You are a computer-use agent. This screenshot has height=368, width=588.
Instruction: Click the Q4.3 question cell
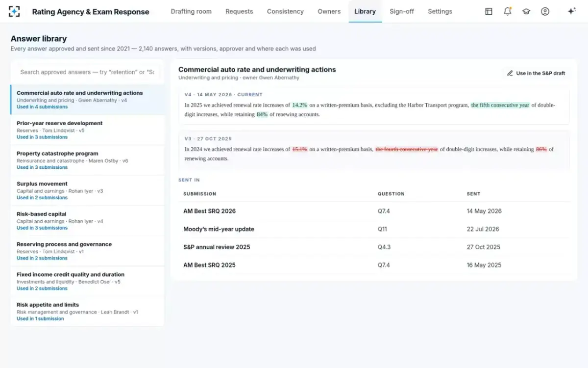point(384,247)
